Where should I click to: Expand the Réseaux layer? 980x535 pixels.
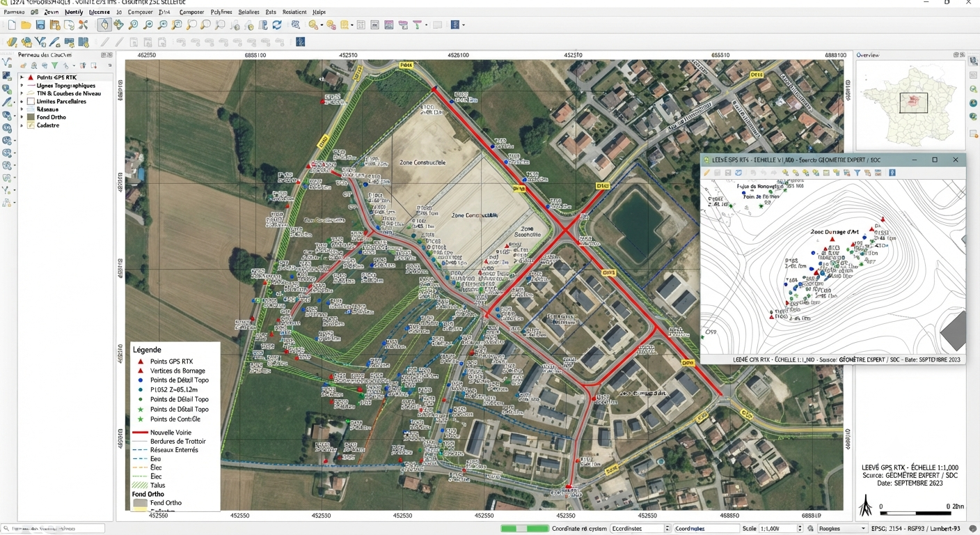click(x=22, y=109)
